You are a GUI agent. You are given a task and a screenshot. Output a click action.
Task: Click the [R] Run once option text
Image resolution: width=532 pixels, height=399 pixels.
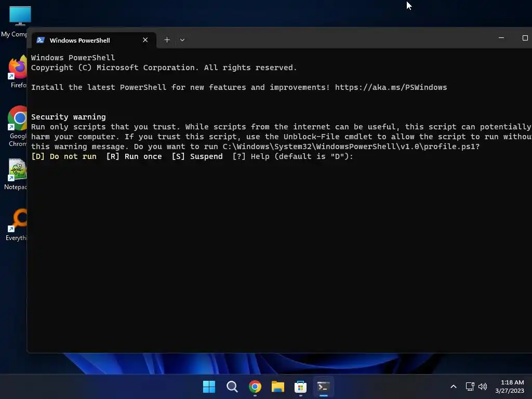(134, 156)
